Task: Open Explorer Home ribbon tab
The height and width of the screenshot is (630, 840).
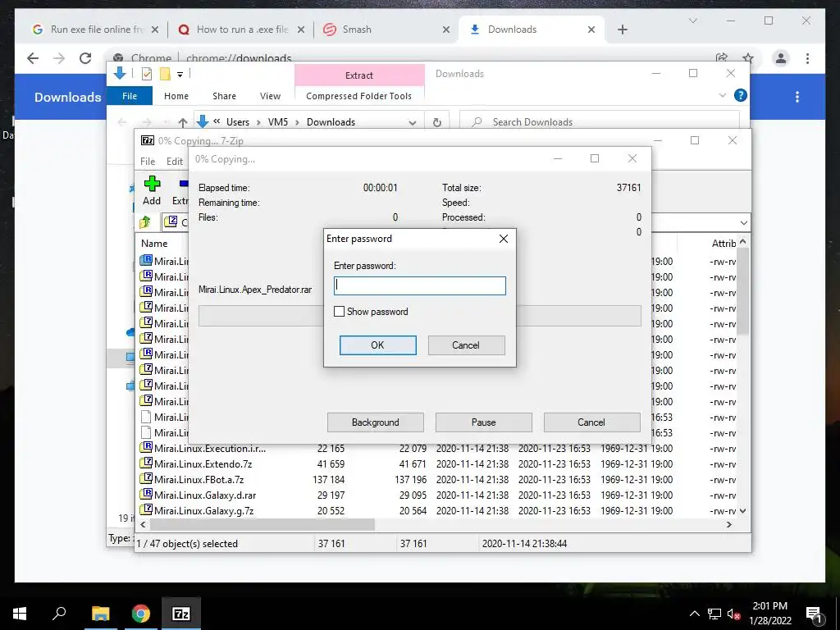Action: point(176,96)
